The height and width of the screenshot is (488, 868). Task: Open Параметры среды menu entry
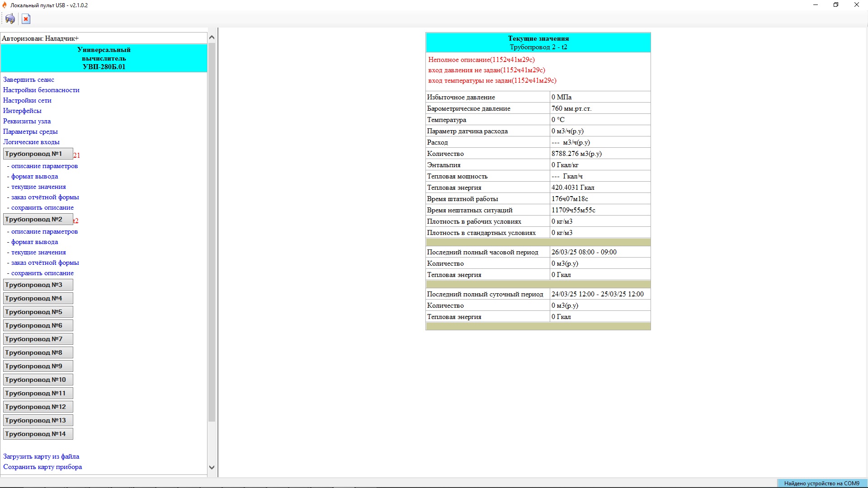pyautogui.click(x=30, y=131)
